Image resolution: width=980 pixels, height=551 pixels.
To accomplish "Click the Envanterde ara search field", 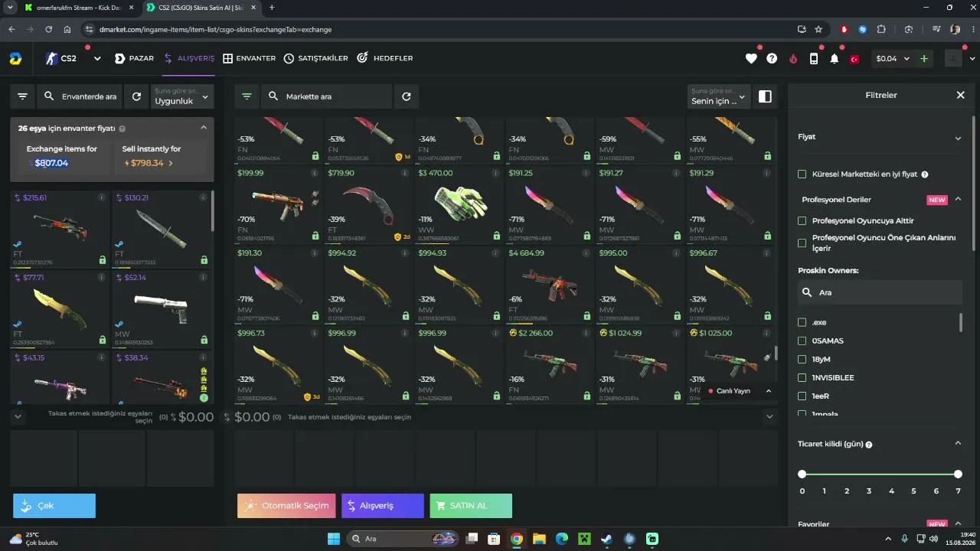I will (x=80, y=96).
